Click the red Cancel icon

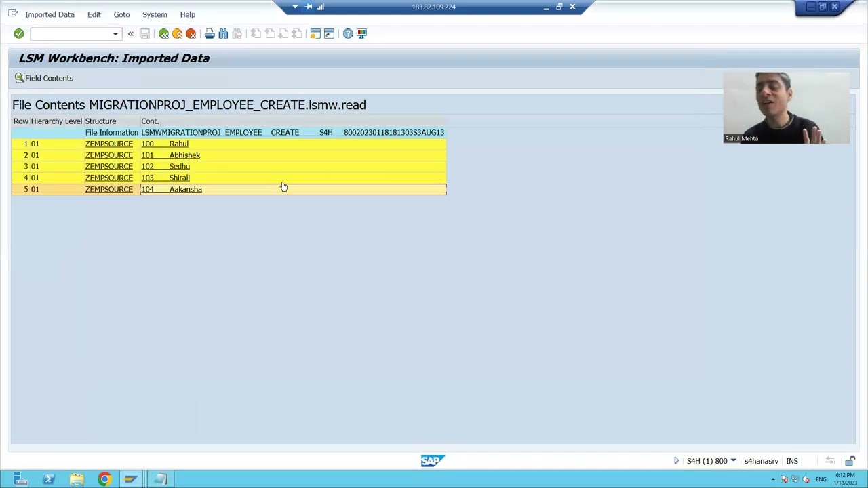tap(191, 33)
